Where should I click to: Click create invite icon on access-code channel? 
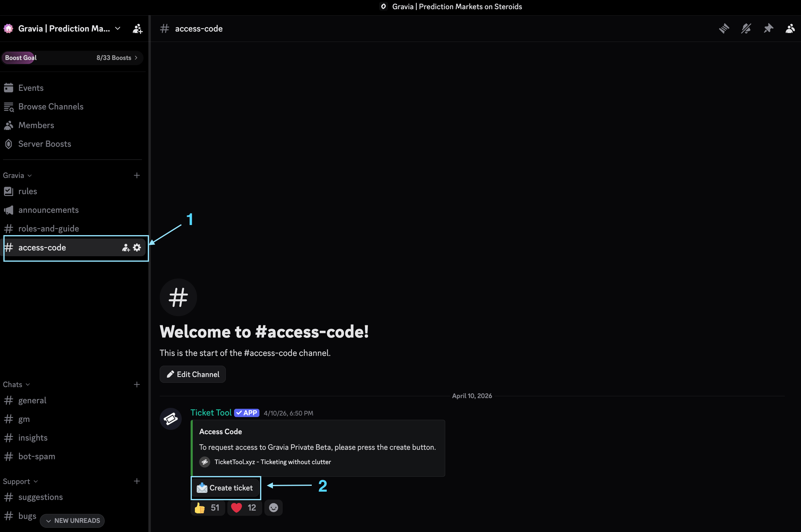(x=126, y=248)
